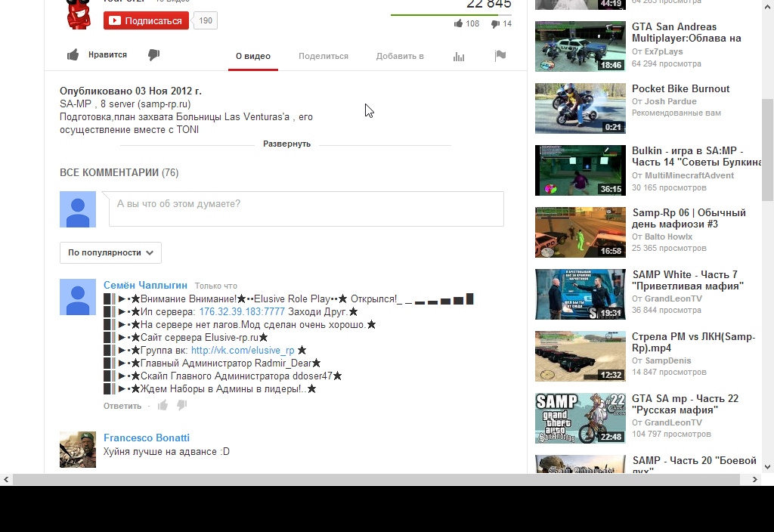Reply to comment via Ответить
Screen dimensions: 774x532
click(122, 406)
